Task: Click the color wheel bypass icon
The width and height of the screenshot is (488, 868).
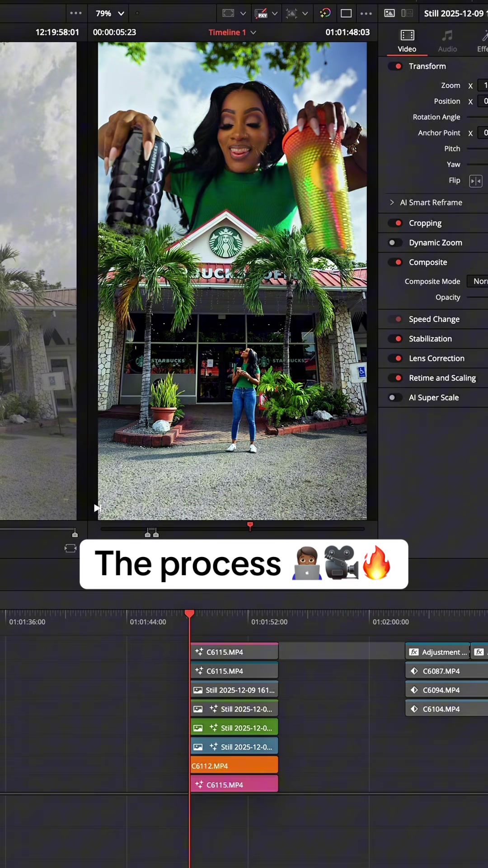Action: 325,13
